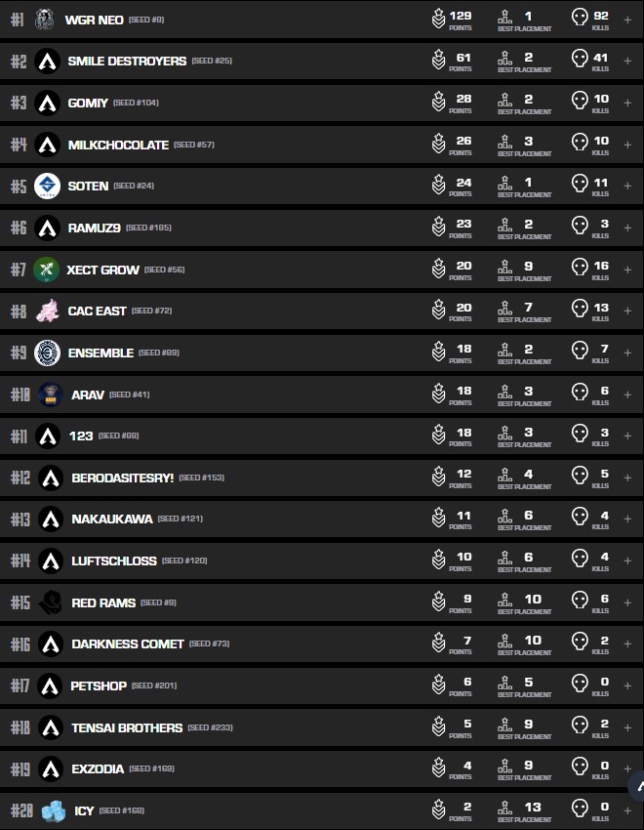
Task: Open the TENSAI BROTHERS team name link
Action: click(x=127, y=727)
